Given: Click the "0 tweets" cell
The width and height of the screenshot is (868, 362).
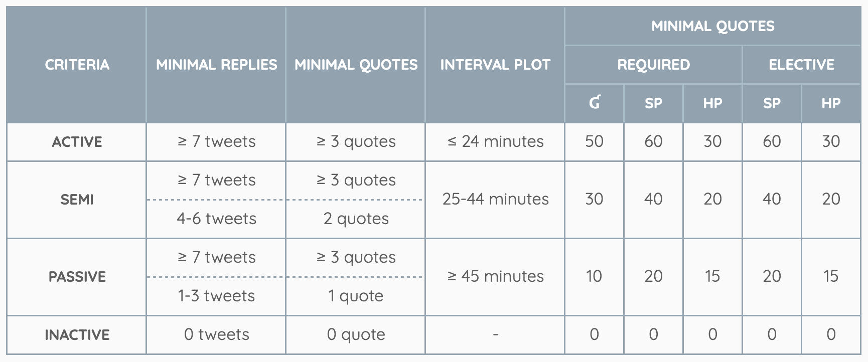Looking at the screenshot, I should click(x=216, y=335).
